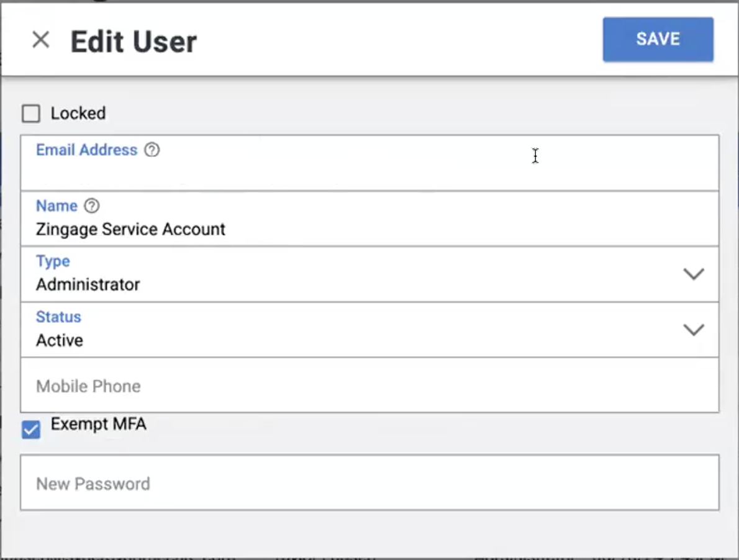This screenshot has width=739, height=560.
Task: Click the Email Address field label
Action: pyautogui.click(x=87, y=150)
